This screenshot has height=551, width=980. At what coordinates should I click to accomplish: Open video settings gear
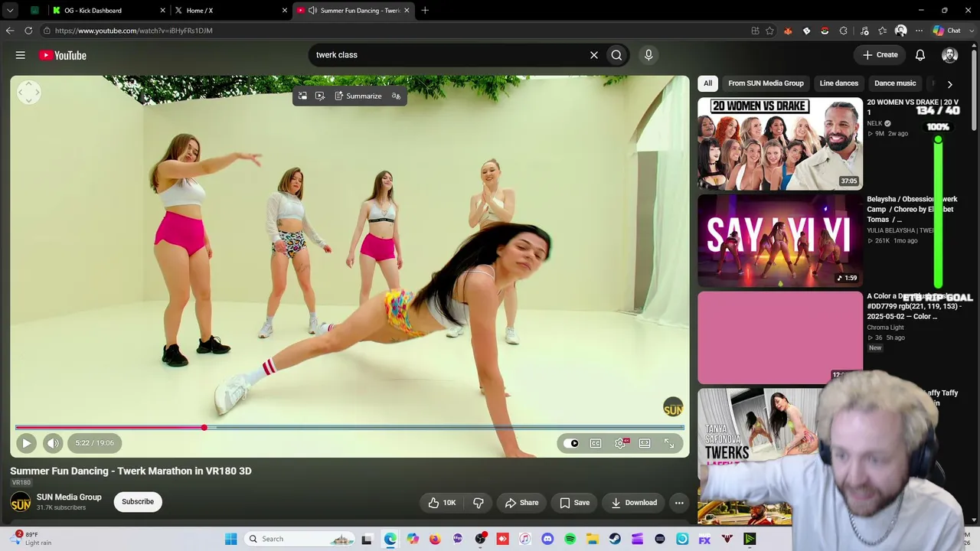tap(620, 443)
